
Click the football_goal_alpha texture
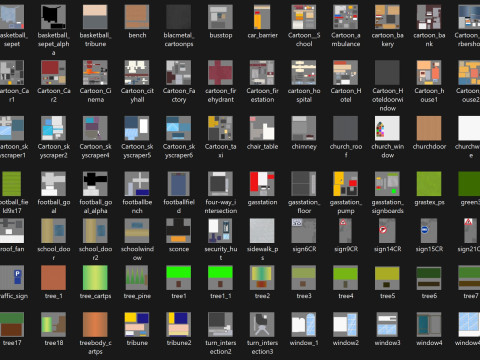point(95,184)
